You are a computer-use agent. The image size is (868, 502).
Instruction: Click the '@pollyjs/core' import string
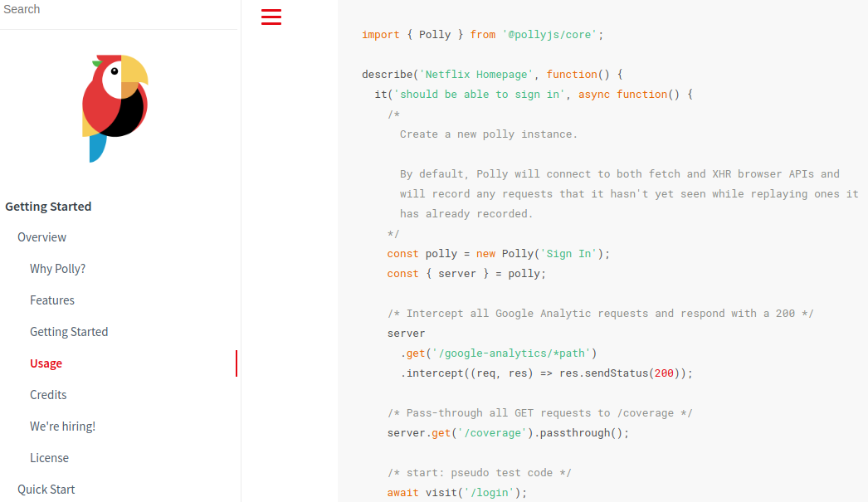(x=549, y=35)
